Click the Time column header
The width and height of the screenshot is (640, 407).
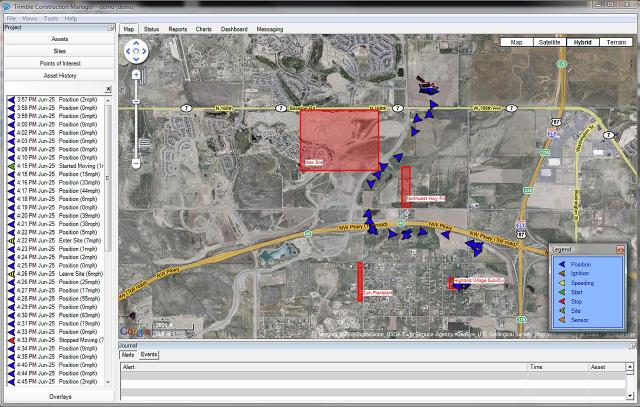click(x=558, y=367)
